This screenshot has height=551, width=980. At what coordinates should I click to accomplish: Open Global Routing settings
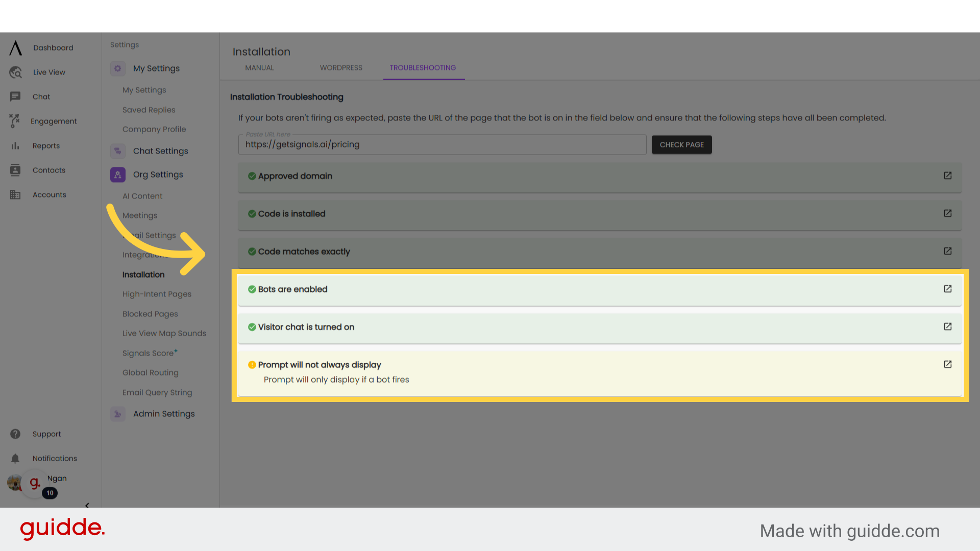point(151,372)
